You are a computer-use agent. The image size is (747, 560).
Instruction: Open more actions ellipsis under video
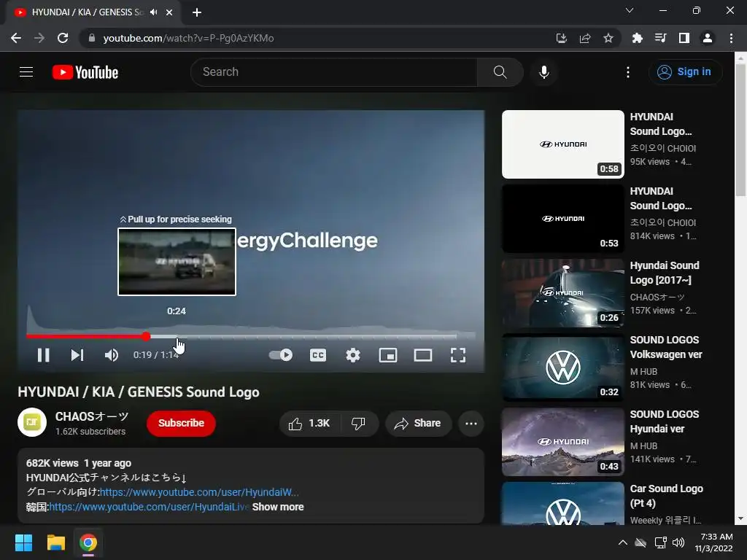471,424
